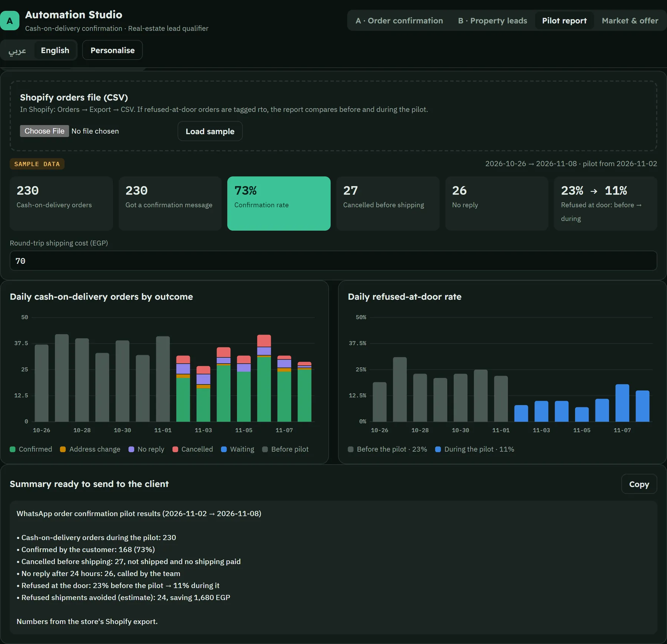Select the English language option
667x644 pixels.
55,50
